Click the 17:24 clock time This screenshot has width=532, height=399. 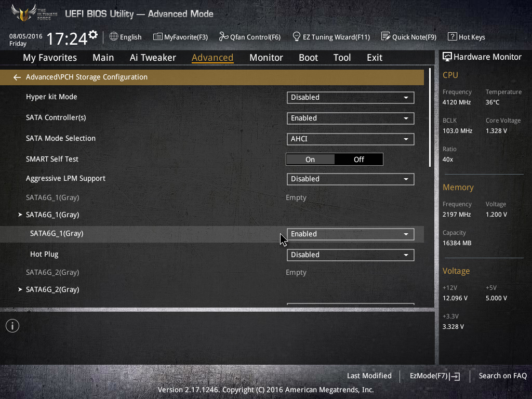(x=67, y=38)
